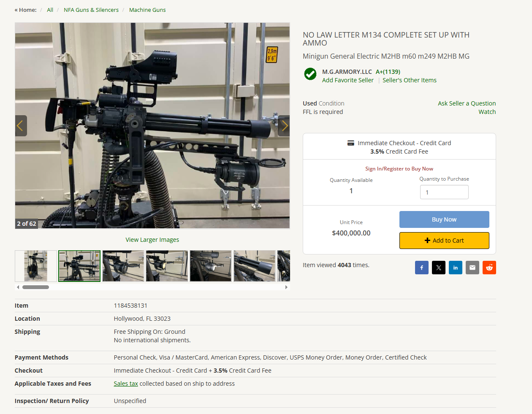Click FFL is required text

coord(323,112)
